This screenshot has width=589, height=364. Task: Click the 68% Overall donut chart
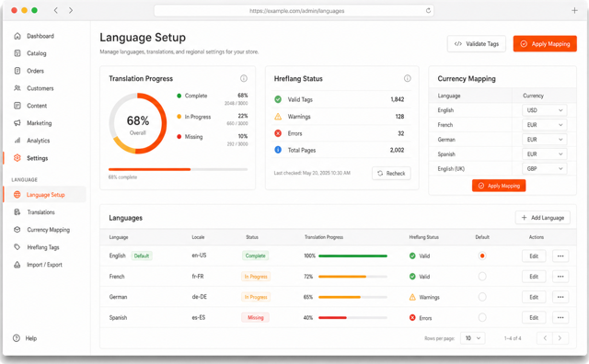[138, 123]
